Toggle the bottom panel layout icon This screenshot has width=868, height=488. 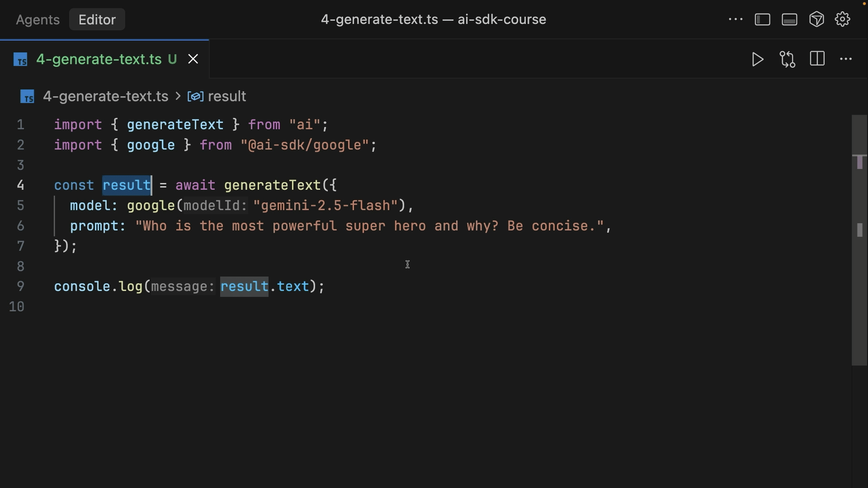pyautogui.click(x=789, y=19)
